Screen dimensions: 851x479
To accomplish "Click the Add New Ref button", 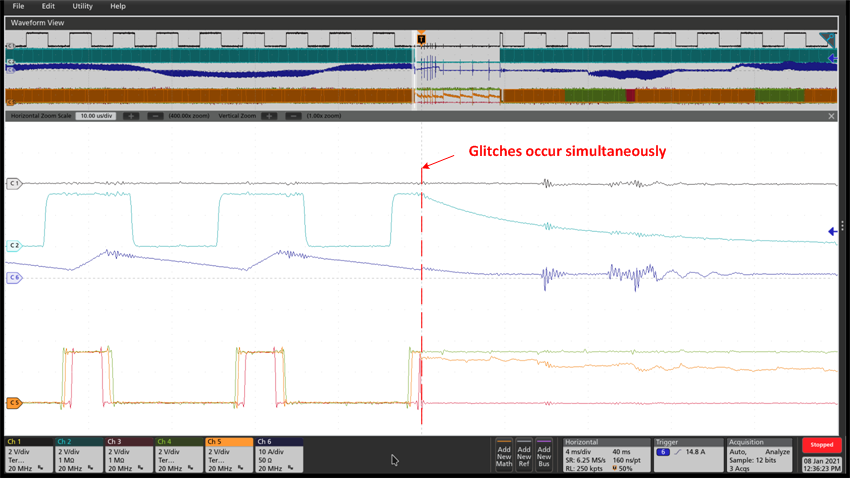I will coord(524,456).
